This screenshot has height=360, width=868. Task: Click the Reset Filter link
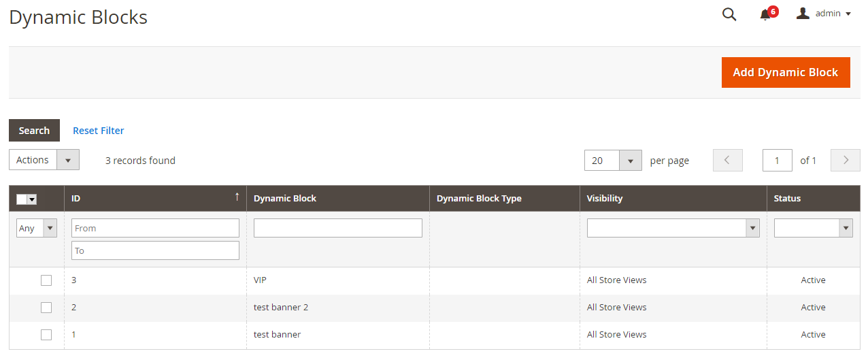coord(99,131)
